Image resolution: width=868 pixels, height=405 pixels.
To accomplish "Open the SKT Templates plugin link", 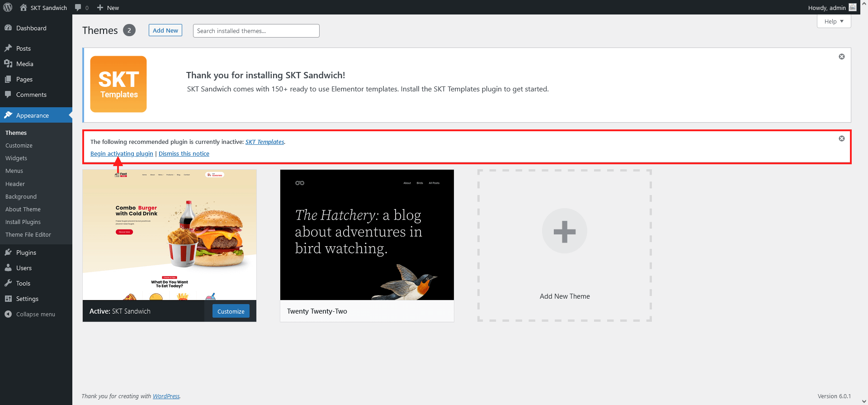I will (265, 142).
